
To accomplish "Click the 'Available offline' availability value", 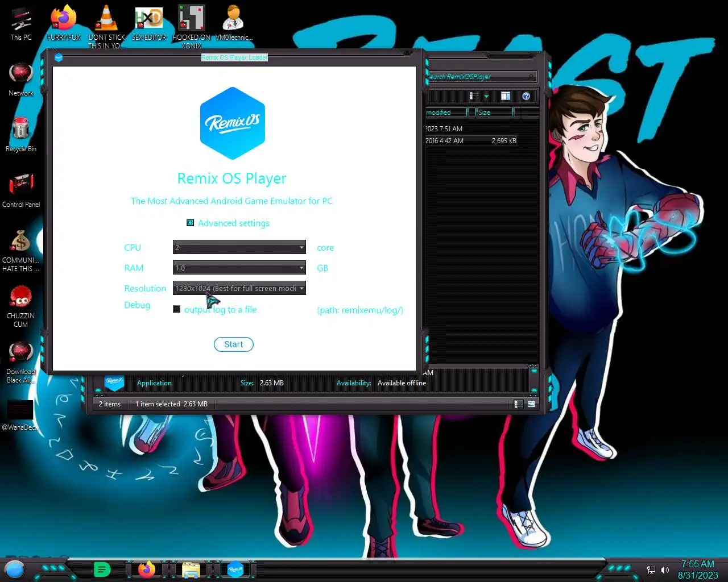I will [x=402, y=383].
